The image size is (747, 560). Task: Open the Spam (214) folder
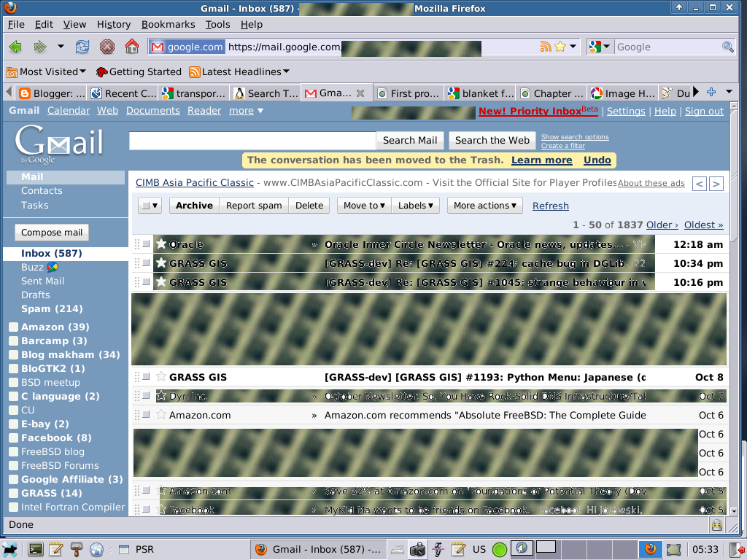(x=52, y=308)
